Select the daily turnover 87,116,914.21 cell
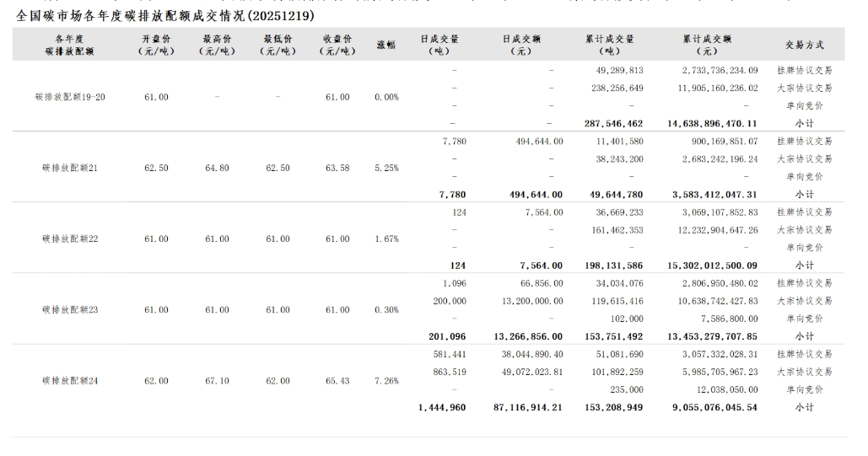This screenshot has height=456, width=868. tap(526, 407)
